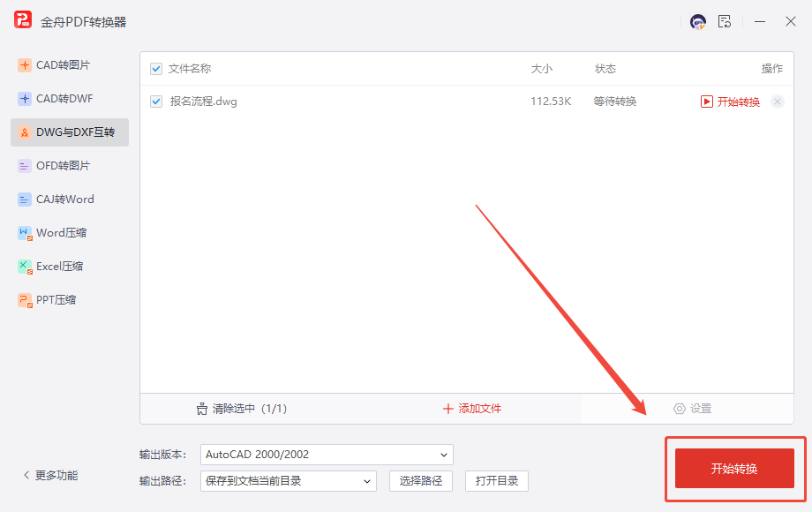Select DWG与DXF互转 in sidebar

click(70, 132)
